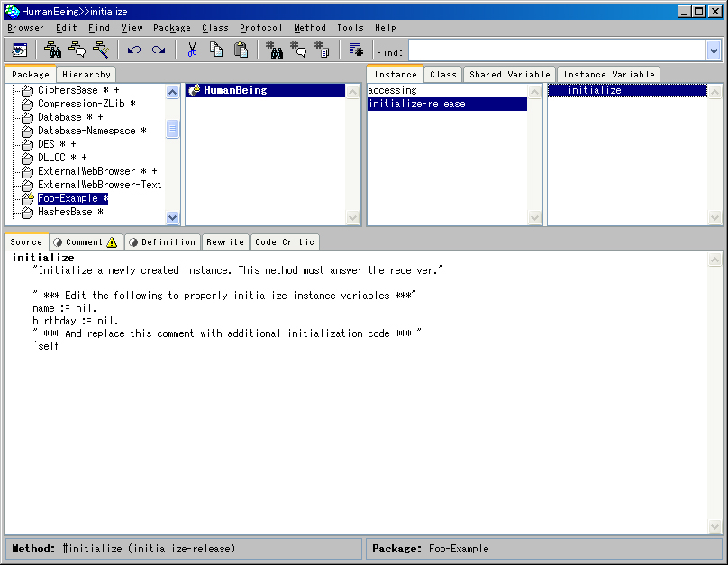This screenshot has width=728, height=565.
Task: Click the Method status bar field
Action: [x=183, y=549]
